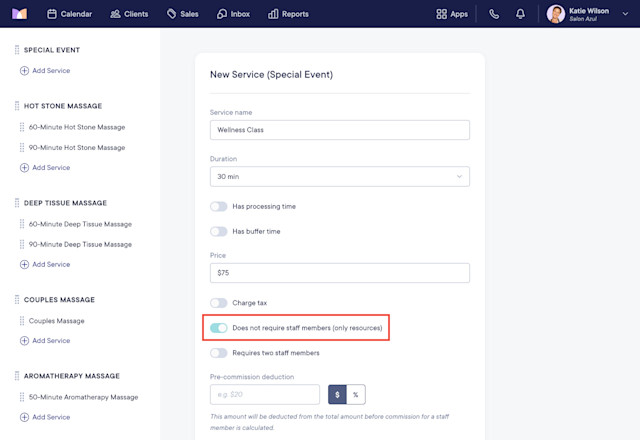
Task: Open the Calendar section
Action: pos(69,14)
